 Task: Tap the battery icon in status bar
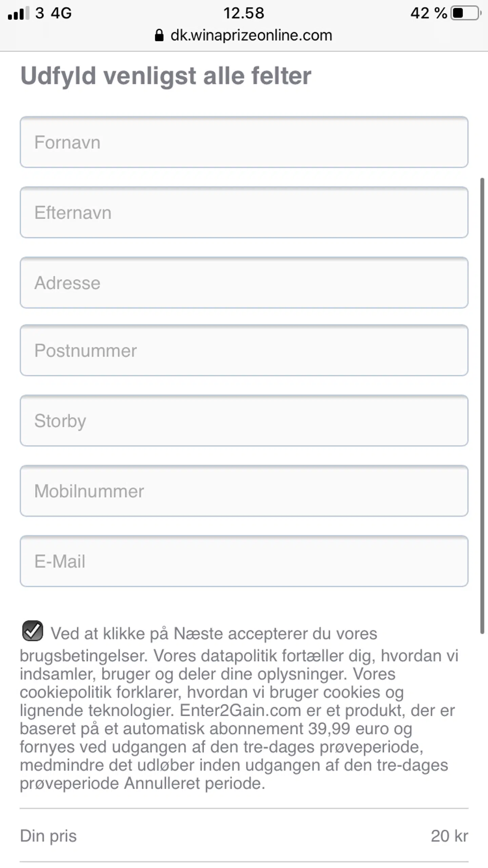pyautogui.click(x=466, y=13)
